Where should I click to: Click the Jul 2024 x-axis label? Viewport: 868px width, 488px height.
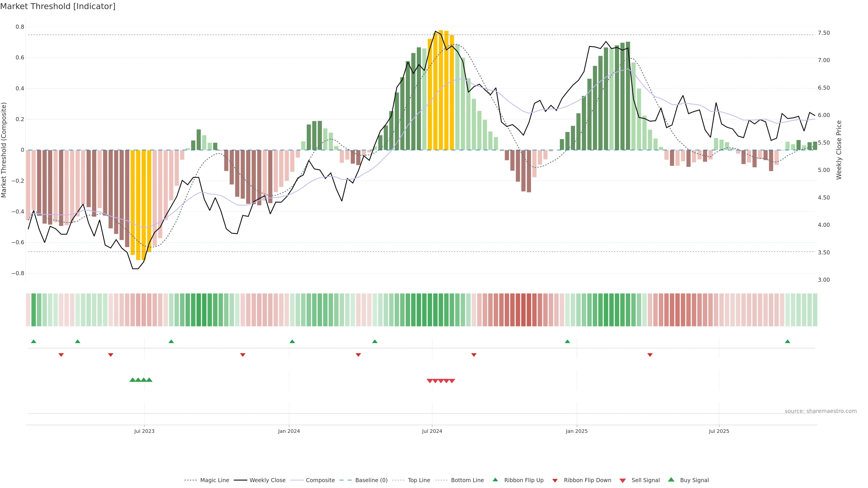tap(432, 431)
